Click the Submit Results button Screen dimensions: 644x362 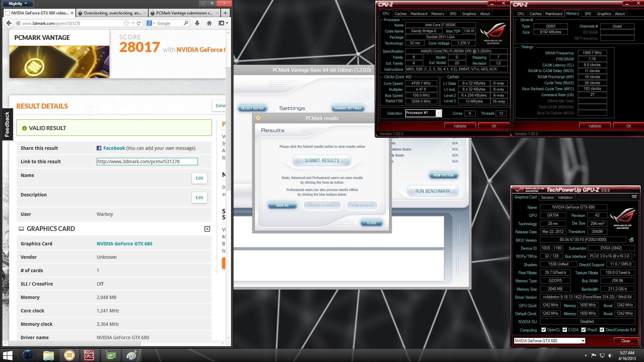[322, 161]
